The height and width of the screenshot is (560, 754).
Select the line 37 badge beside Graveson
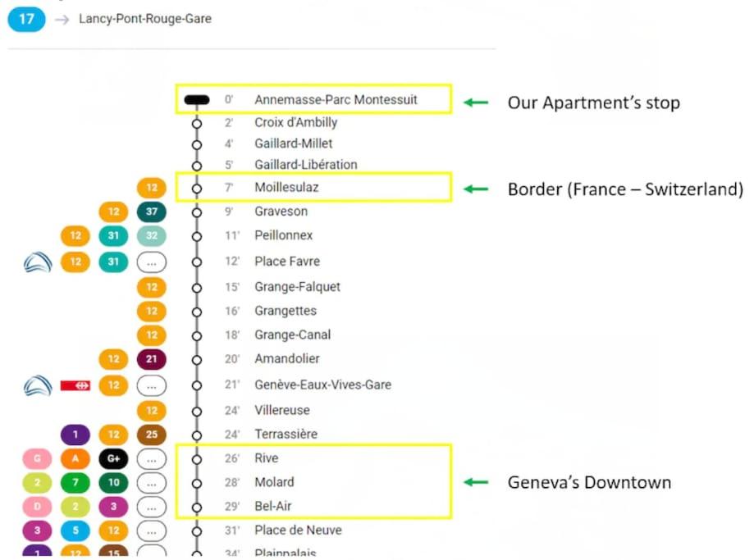[152, 212]
